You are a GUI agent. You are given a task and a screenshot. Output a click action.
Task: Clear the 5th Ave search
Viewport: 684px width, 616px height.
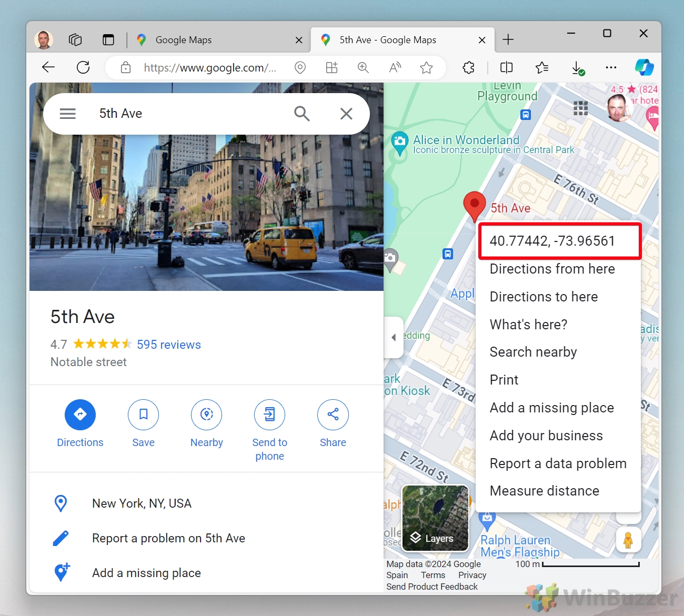click(x=346, y=114)
